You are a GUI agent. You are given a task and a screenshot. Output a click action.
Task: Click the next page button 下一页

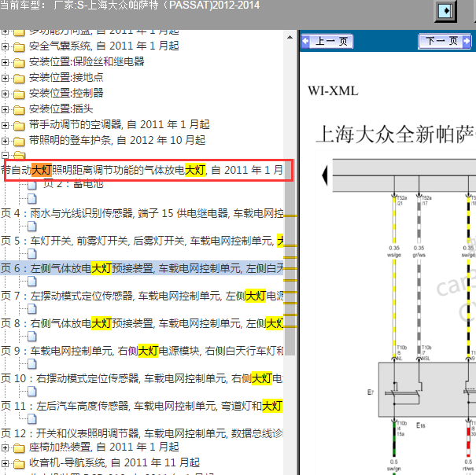click(x=445, y=41)
